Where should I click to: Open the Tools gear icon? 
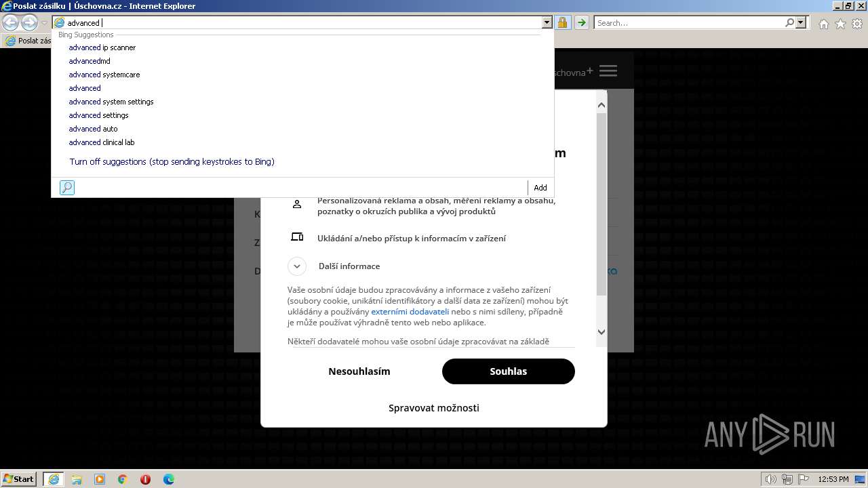[857, 24]
